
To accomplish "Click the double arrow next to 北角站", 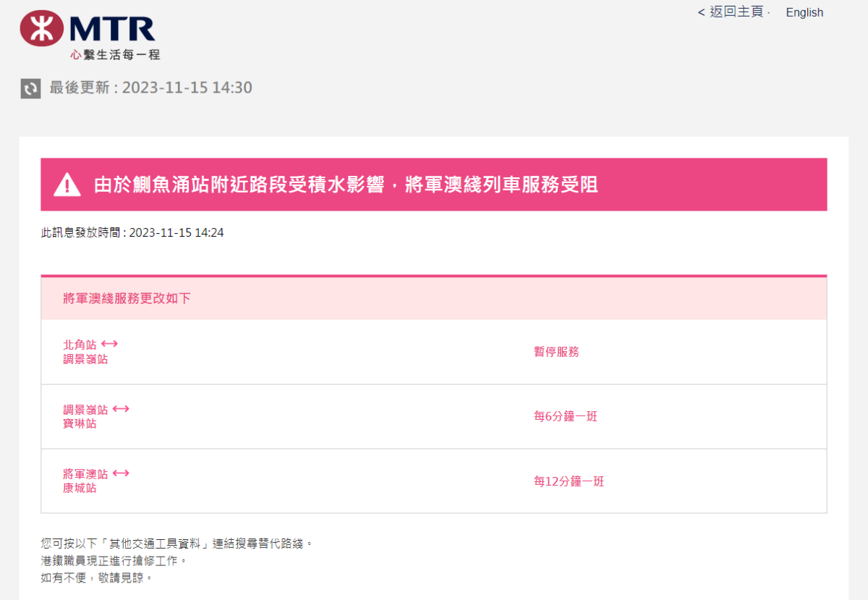I will click(109, 344).
